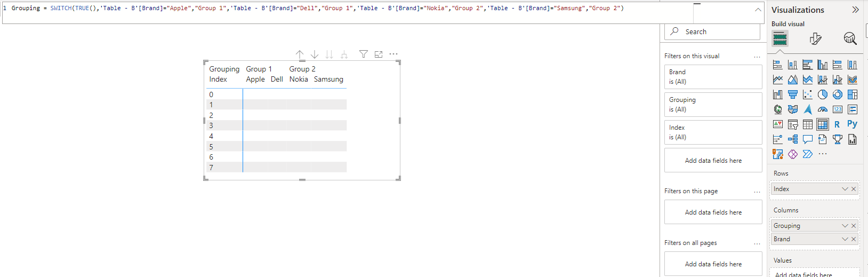
Task: Select the Table visual
Action: tap(808, 124)
